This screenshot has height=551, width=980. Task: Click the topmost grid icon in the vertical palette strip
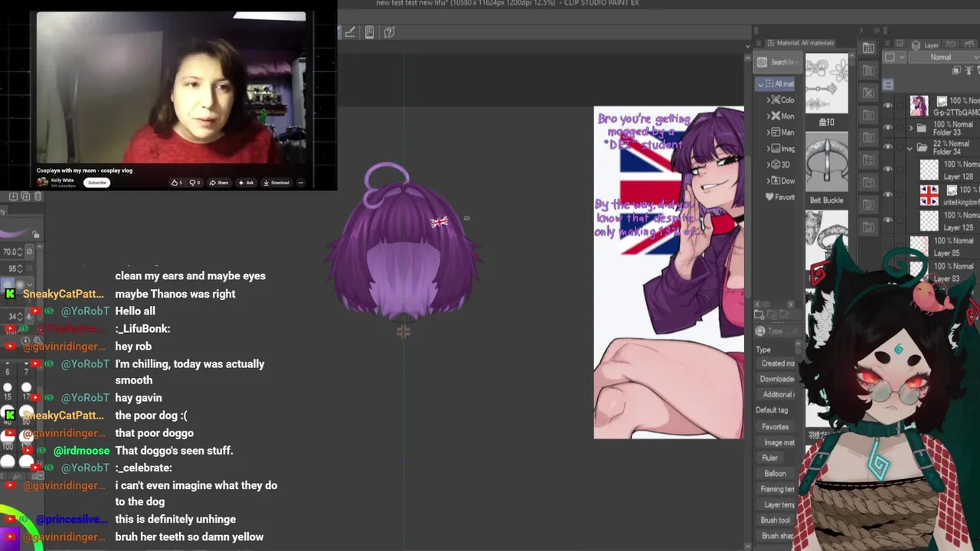pyautogui.click(x=868, y=48)
